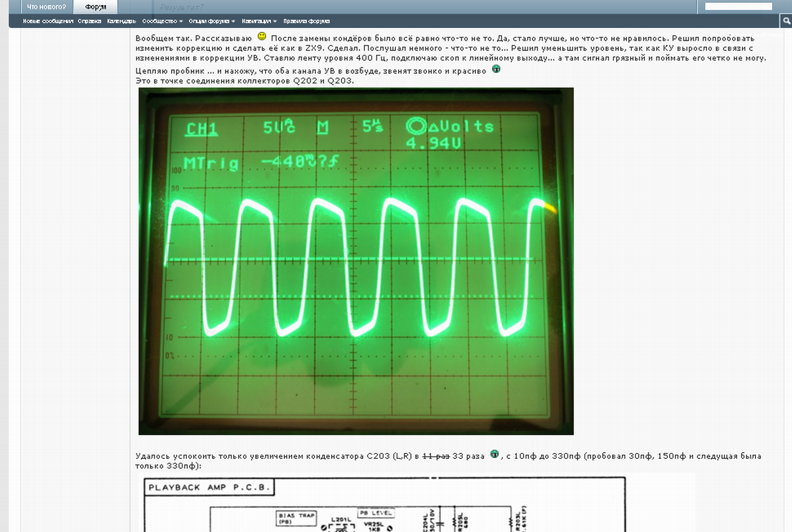This screenshot has height=532, width=792.
Task: Click the 'Результат?' thread title text
Action: point(182,7)
